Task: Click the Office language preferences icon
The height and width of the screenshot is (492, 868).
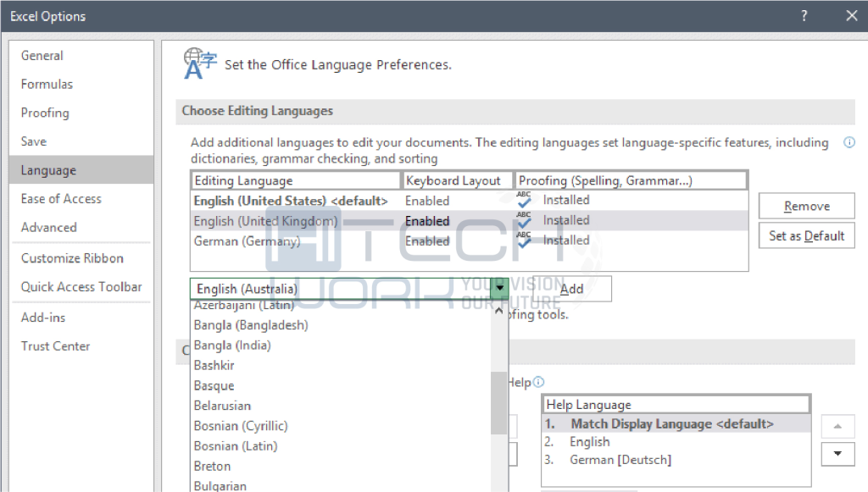Action: pyautogui.click(x=200, y=64)
